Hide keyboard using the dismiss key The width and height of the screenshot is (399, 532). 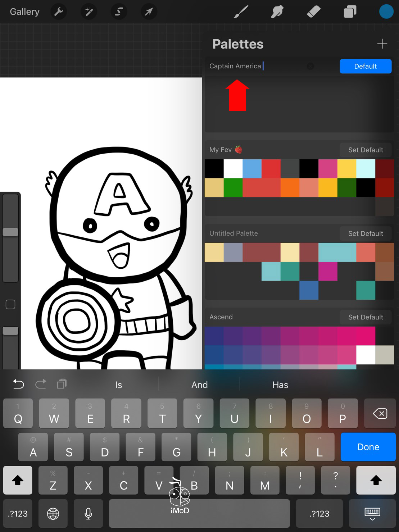(372, 514)
